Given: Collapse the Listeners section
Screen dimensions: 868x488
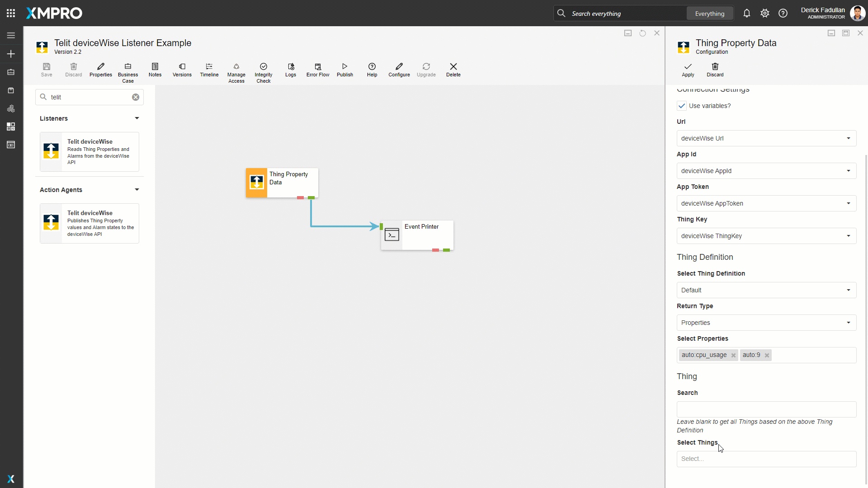Looking at the screenshot, I should click(x=137, y=118).
